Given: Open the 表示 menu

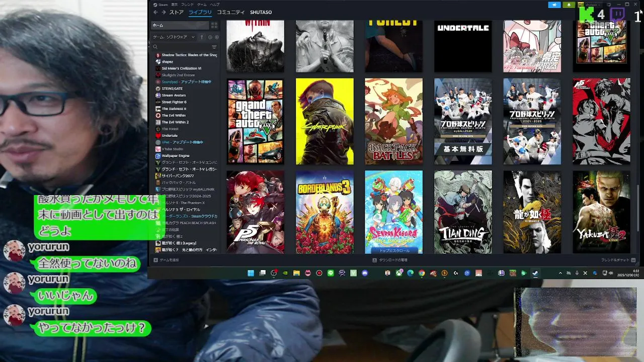Looking at the screenshot, I should tap(175, 5).
